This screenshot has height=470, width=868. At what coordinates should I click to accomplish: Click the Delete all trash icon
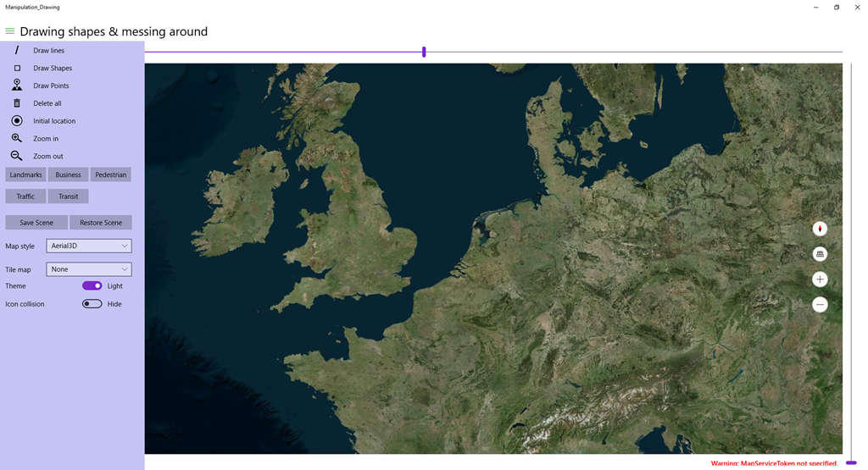click(17, 103)
